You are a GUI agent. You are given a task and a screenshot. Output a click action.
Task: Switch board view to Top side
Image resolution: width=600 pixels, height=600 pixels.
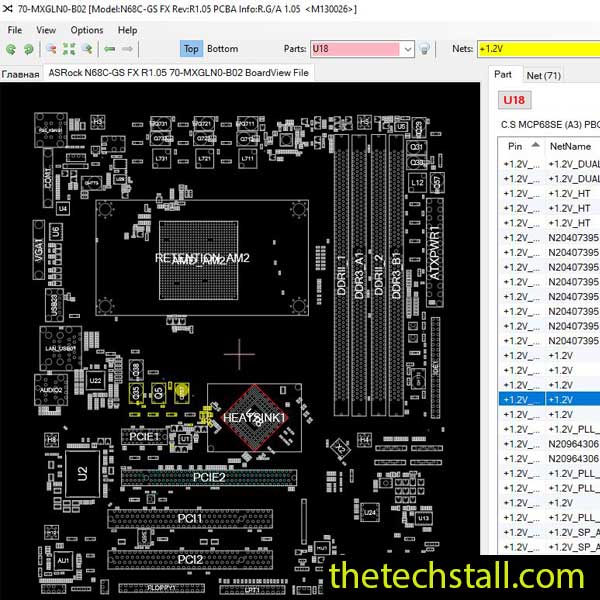[x=191, y=49]
